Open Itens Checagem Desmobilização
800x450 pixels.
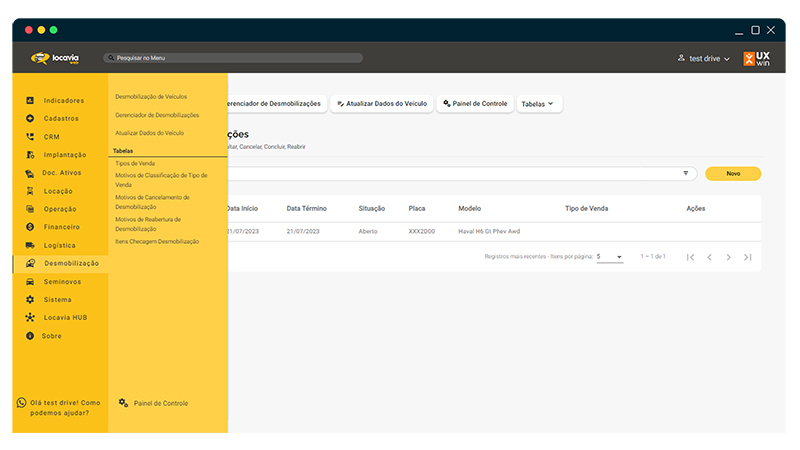point(157,241)
